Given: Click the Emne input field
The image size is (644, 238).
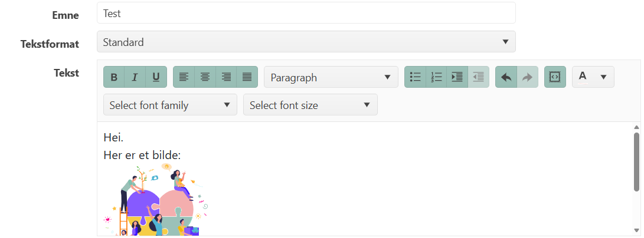Looking at the screenshot, I should click(306, 13).
